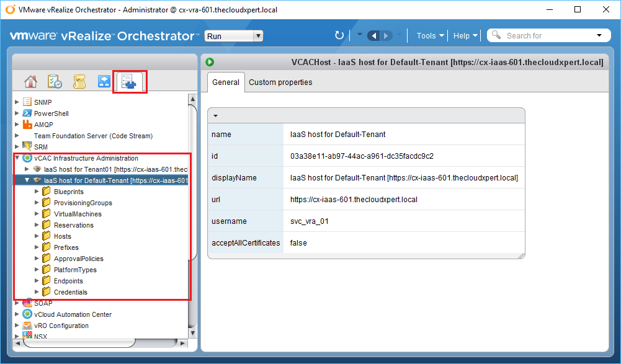Image resolution: width=621 pixels, height=364 pixels.
Task: Collapse the vCAC Infrastructure Administration node
Action: pos(17,158)
